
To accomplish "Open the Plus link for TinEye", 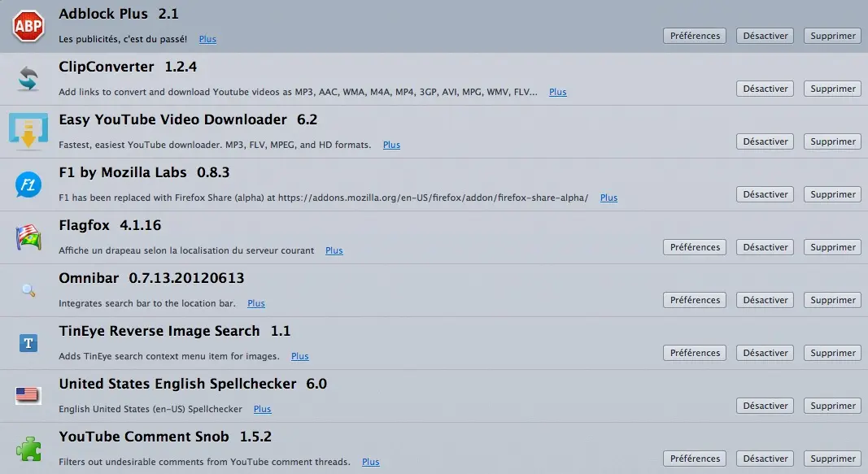I will [x=299, y=355].
